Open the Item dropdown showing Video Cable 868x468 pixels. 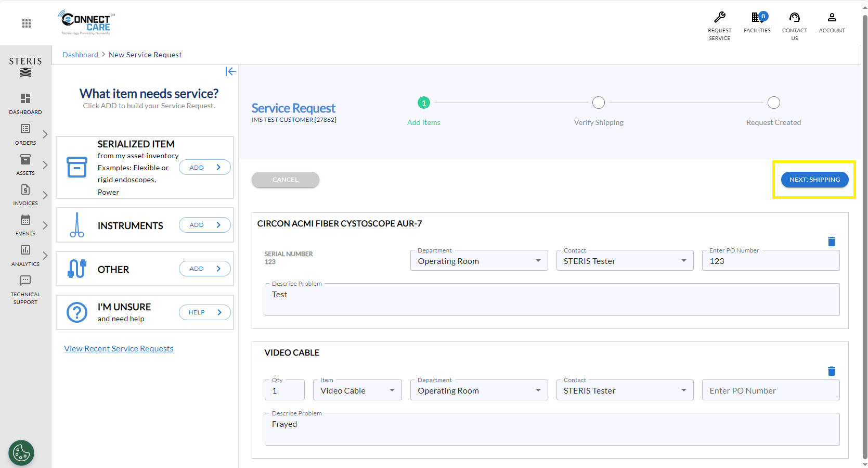(357, 390)
